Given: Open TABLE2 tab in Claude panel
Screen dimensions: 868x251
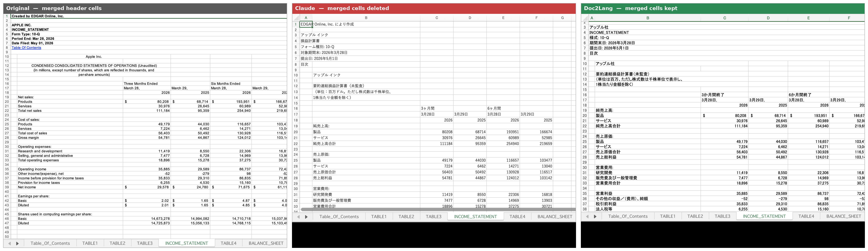Looking at the screenshot, I should tap(406, 217).
